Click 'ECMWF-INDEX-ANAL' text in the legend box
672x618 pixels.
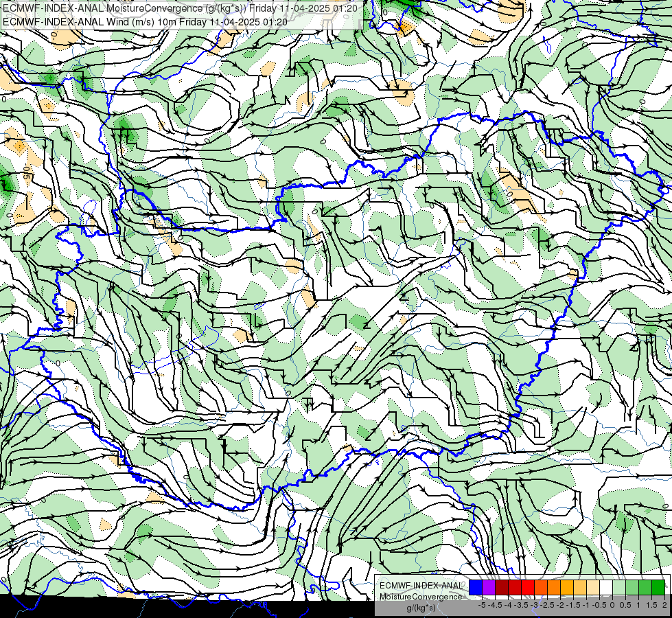tap(421, 586)
